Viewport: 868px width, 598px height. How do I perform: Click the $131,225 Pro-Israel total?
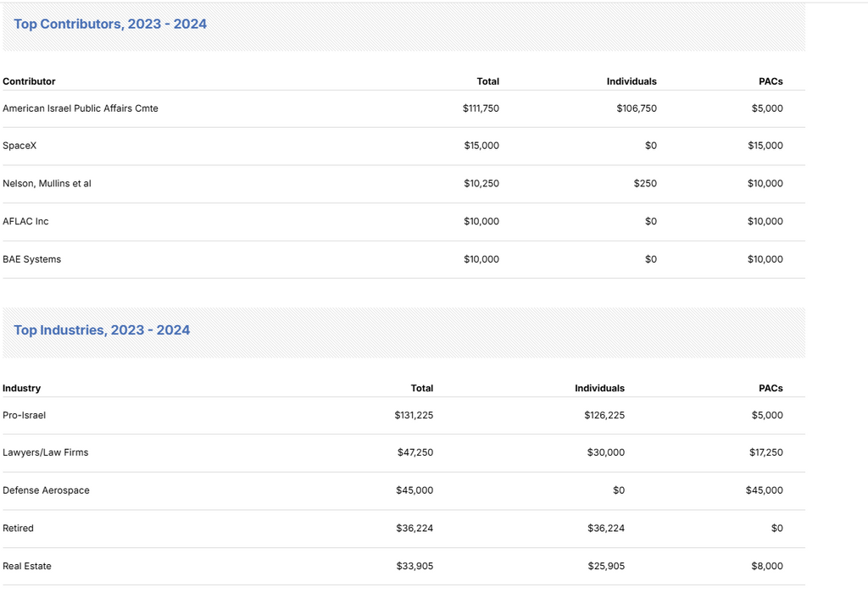[414, 415]
